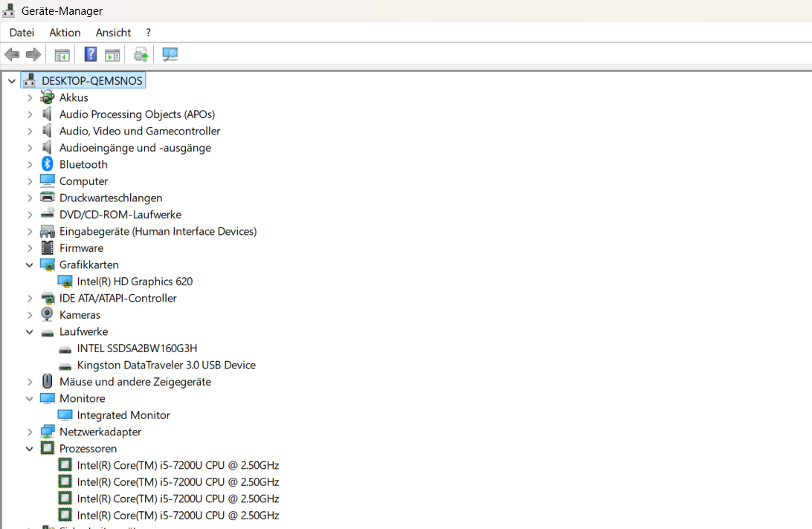Select the DESKTOP-QEMSNOS root label
Viewport: 812px width, 529px height.
92,81
